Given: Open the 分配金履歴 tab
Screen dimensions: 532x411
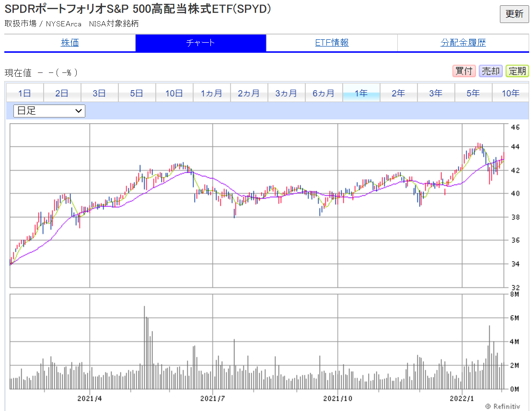Looking at the screenshot, I should click(463, 43).
